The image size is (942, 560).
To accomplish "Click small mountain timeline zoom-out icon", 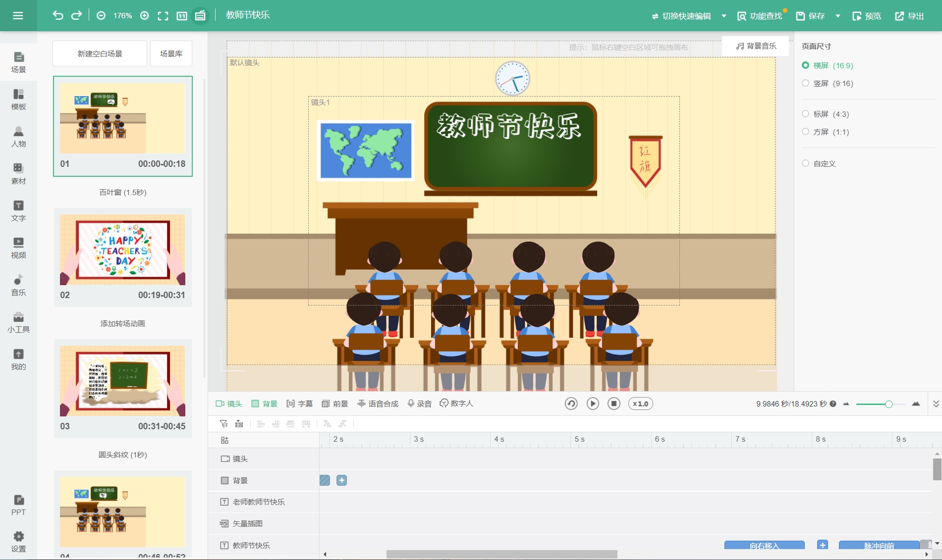I will tap(846, 404).
